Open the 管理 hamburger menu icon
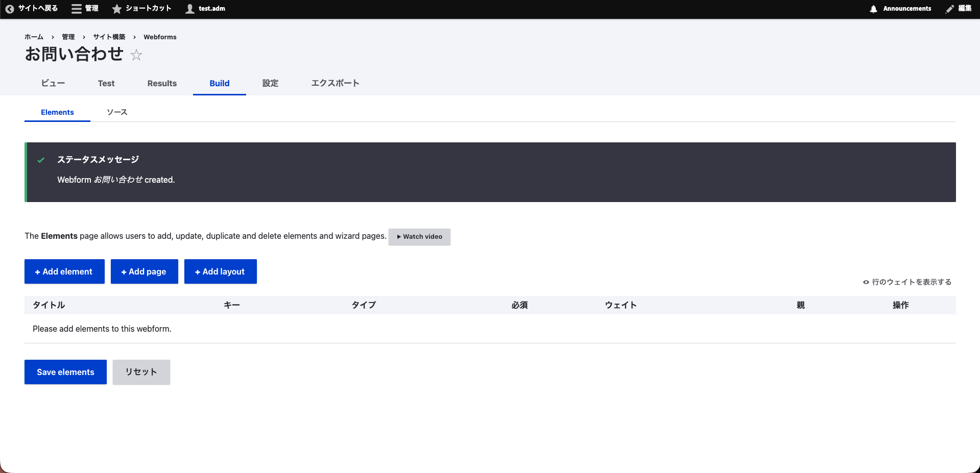The image size is (980, 473). [77, 9]
